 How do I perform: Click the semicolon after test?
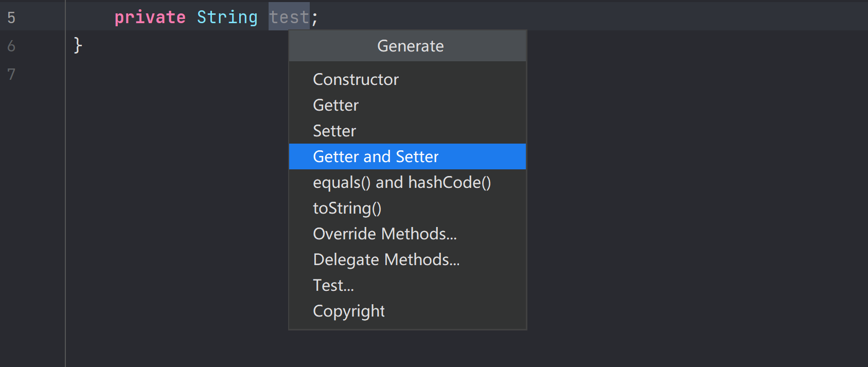pos(315,19)
